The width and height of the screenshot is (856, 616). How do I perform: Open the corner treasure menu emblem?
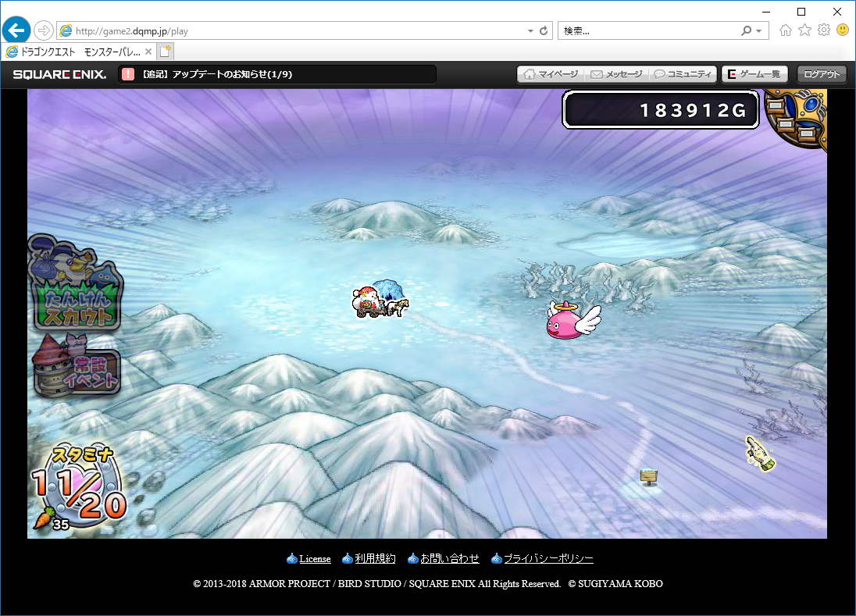(x=798, y=119)
